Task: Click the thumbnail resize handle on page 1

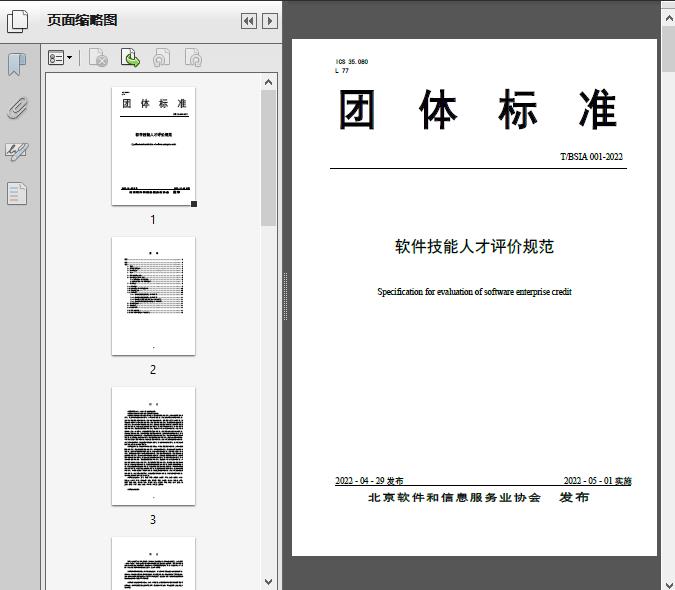Action: [194, 204]
